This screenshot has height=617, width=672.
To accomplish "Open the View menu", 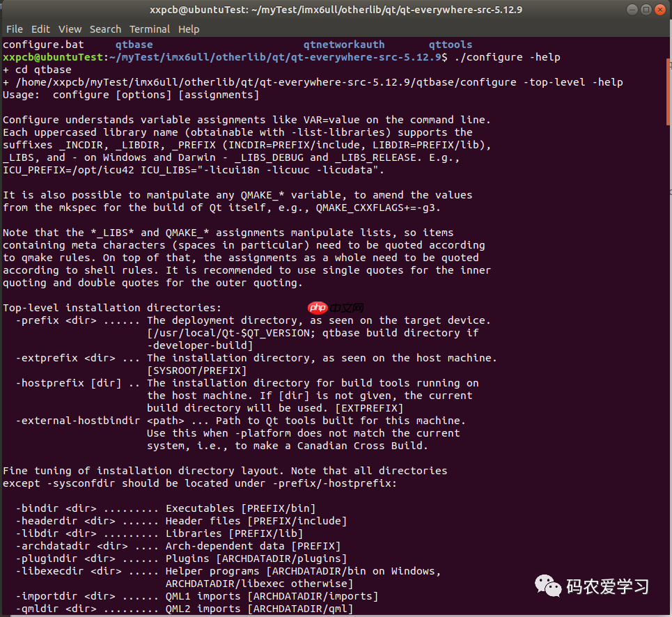I will (x=70, y=29).
